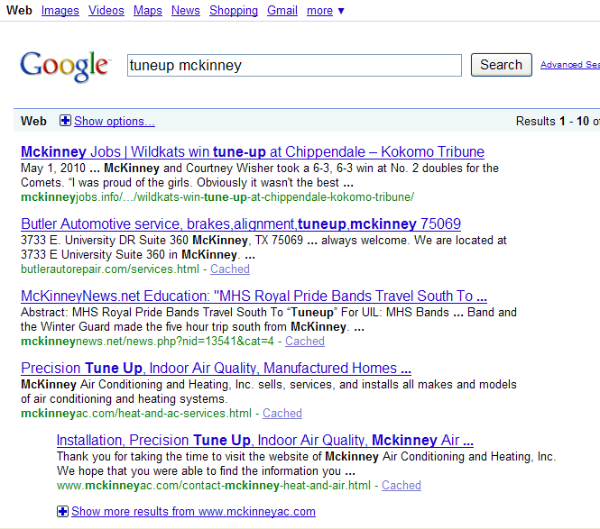600x529 pixels.
Task: Click the Google logo
Action: [x=64, y=65]
